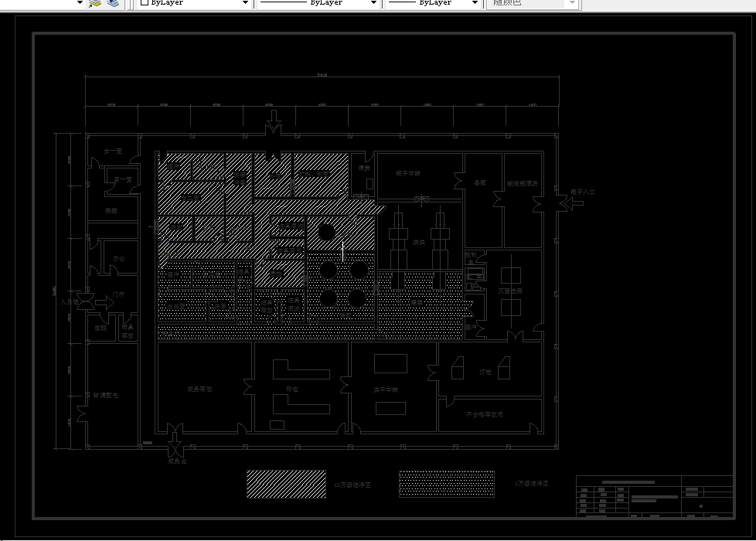
Task: Select the 输液瓶清洗 room label
Action: [x=522, y=184]
